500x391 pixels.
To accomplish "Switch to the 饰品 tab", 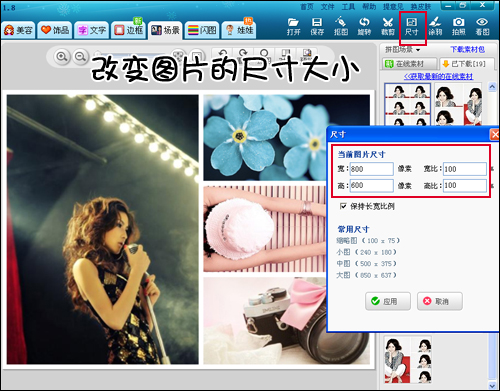I will tap(55, 30).
